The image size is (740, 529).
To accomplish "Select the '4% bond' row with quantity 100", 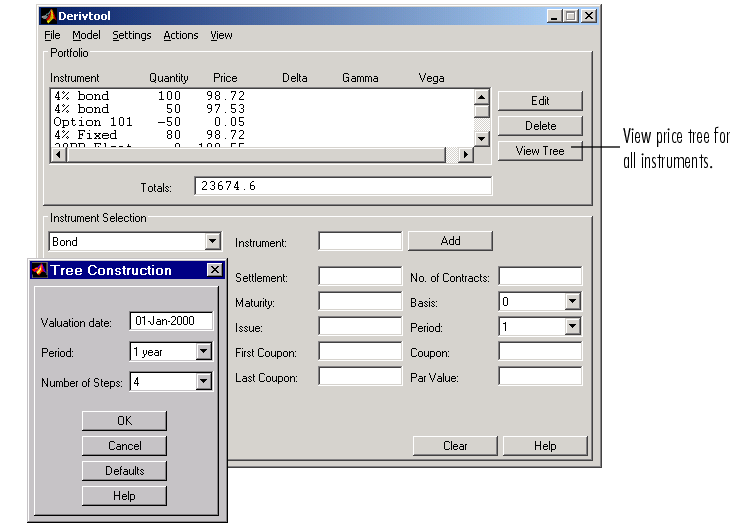I will point(262,96).
